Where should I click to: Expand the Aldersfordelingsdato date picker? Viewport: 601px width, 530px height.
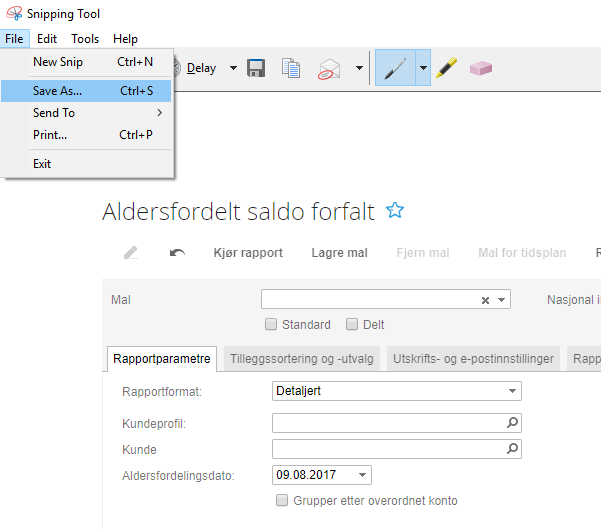coord(362,475)
